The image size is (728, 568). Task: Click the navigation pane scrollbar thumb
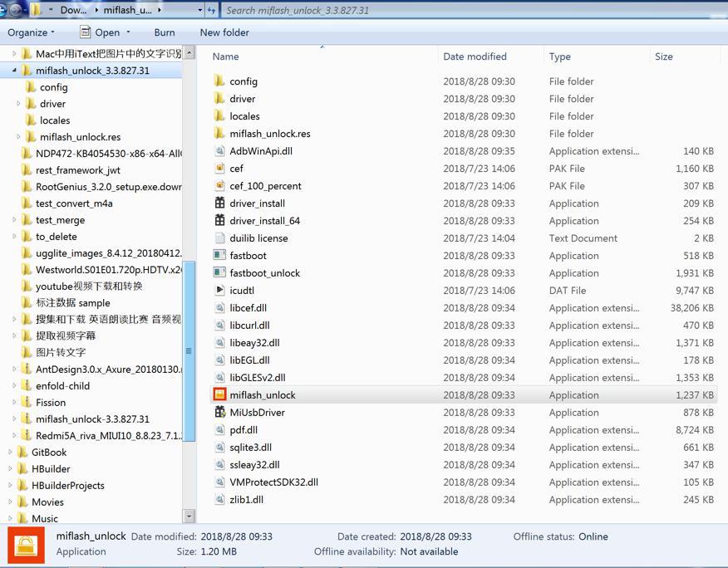coord(189,351)
